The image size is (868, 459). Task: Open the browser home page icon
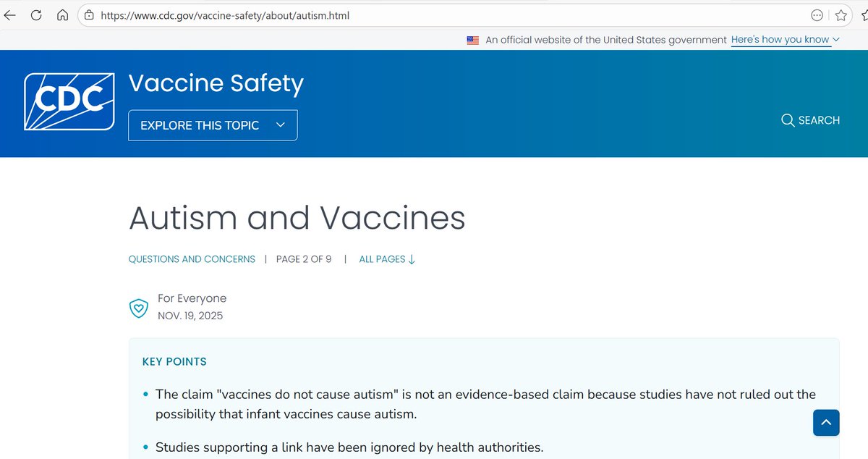[x=63, y=14]
